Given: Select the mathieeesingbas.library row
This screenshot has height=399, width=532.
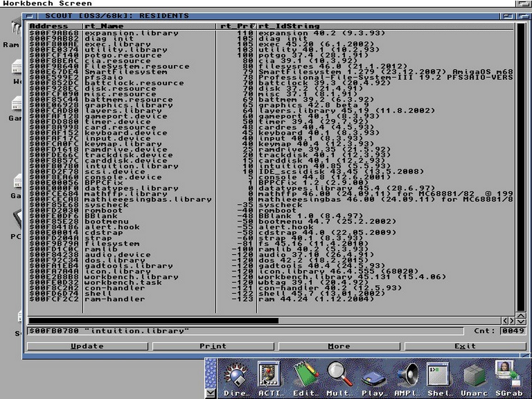Looking at the screenshot, I should pyautogui.click(x=271, y=199).
